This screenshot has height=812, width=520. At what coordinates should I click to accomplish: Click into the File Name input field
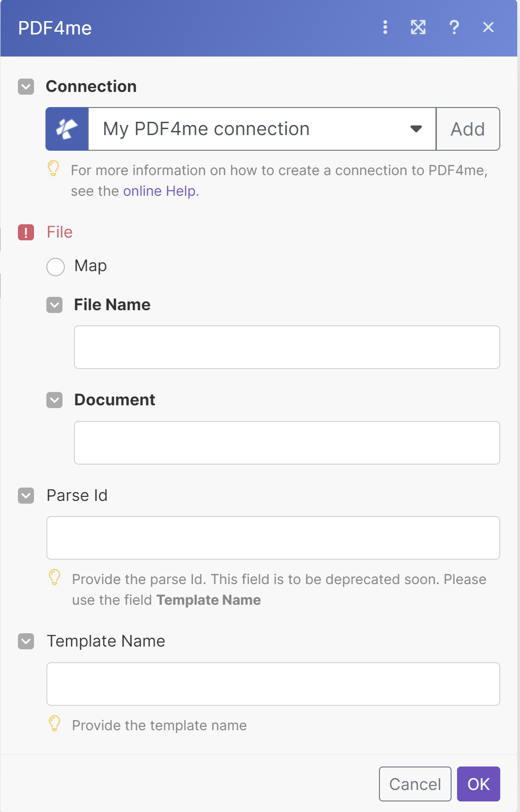pos(287,347)
